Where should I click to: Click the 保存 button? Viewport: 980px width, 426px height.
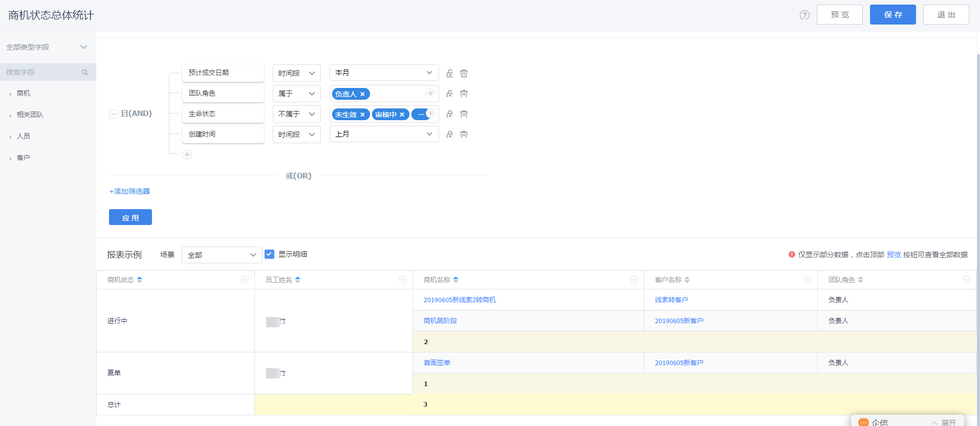[893, 15]
